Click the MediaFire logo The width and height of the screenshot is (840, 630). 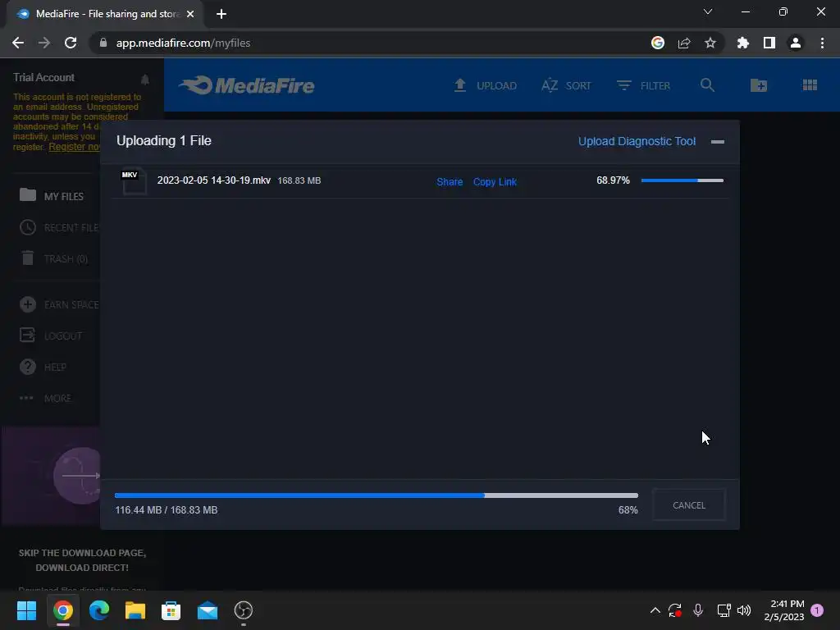pos(247,85)
